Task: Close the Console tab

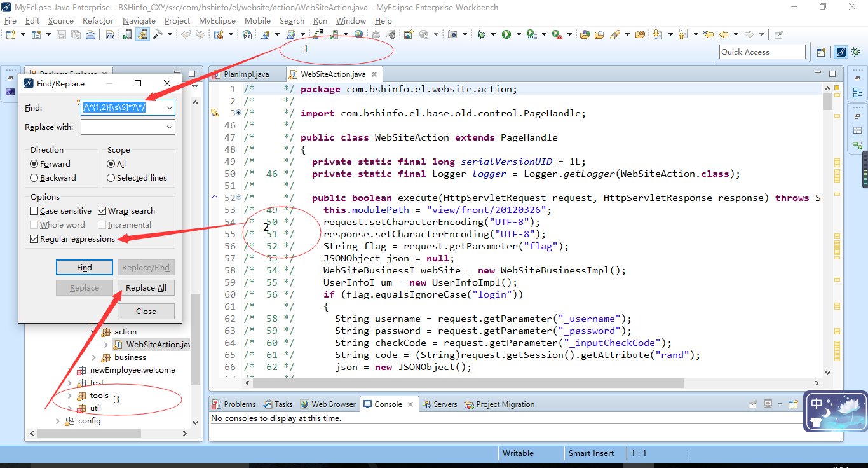Action: [x=410, y=404]
